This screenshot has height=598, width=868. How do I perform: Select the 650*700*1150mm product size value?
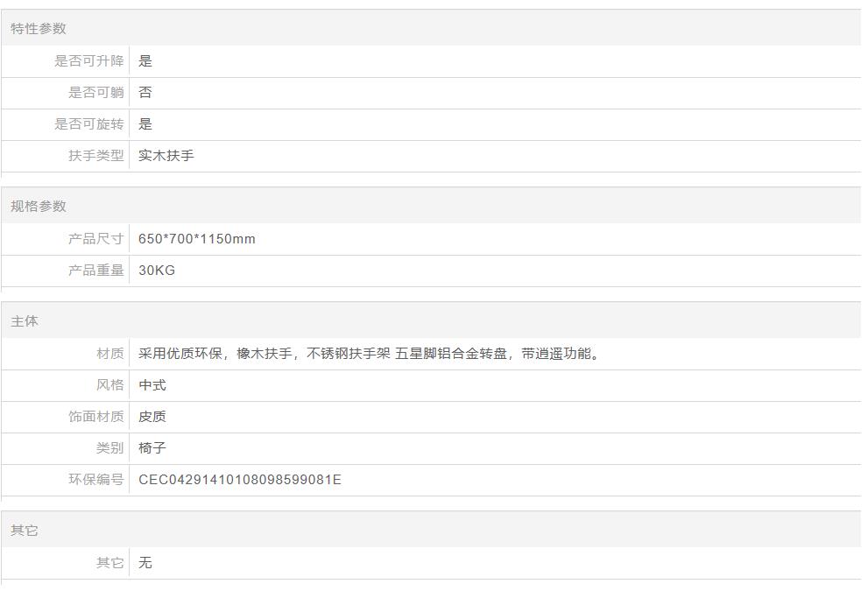pos(197,239)
